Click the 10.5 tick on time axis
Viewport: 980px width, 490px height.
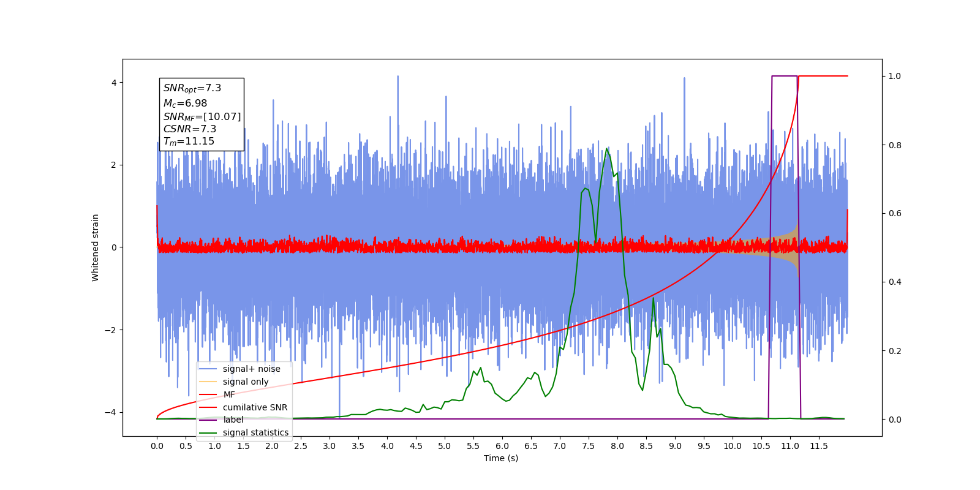pyautogui.click(x=761, y=446)
